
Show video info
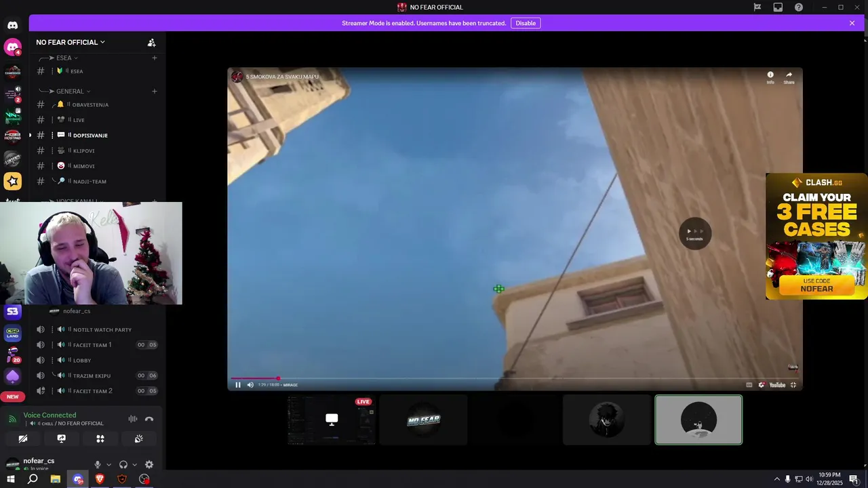[770, 77]
